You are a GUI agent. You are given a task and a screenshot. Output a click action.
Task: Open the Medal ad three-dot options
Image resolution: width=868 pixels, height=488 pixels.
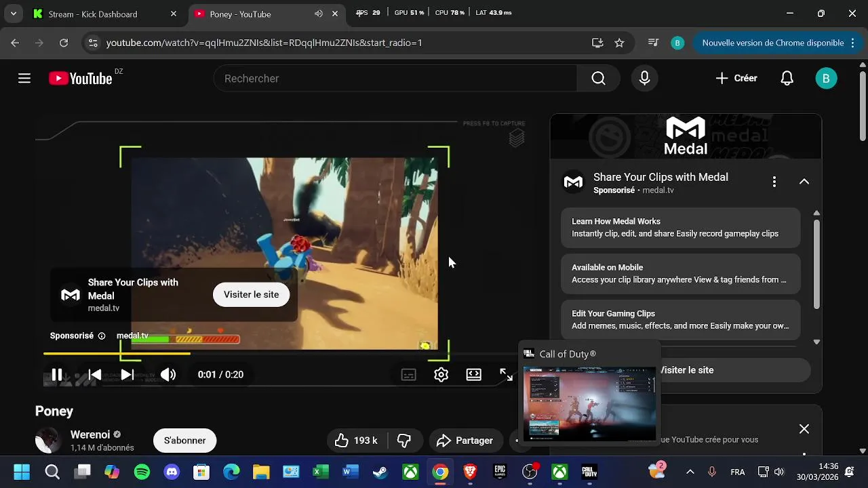pyautogui.click(x=774, y=182)
